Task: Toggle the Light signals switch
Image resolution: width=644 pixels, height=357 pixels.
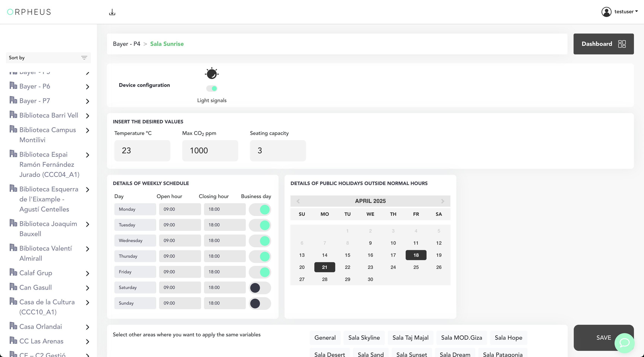Action: [x=212, y=89]
